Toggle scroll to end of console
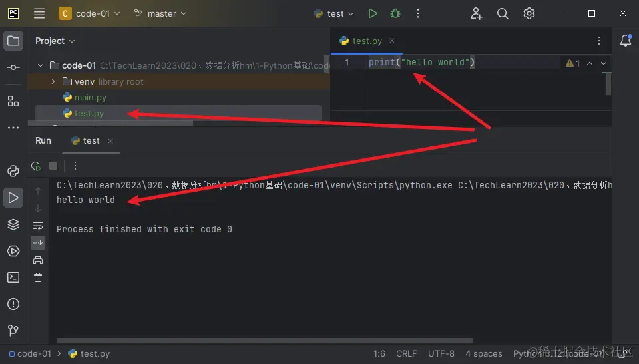The image size is (639, 364). (38, 243)
